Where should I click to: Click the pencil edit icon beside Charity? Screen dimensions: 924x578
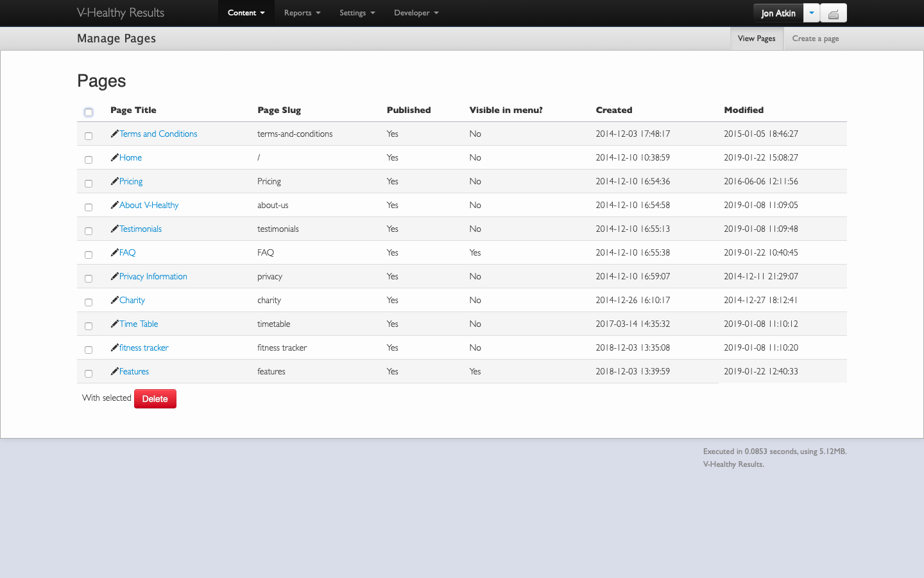[x=114, y=300]
